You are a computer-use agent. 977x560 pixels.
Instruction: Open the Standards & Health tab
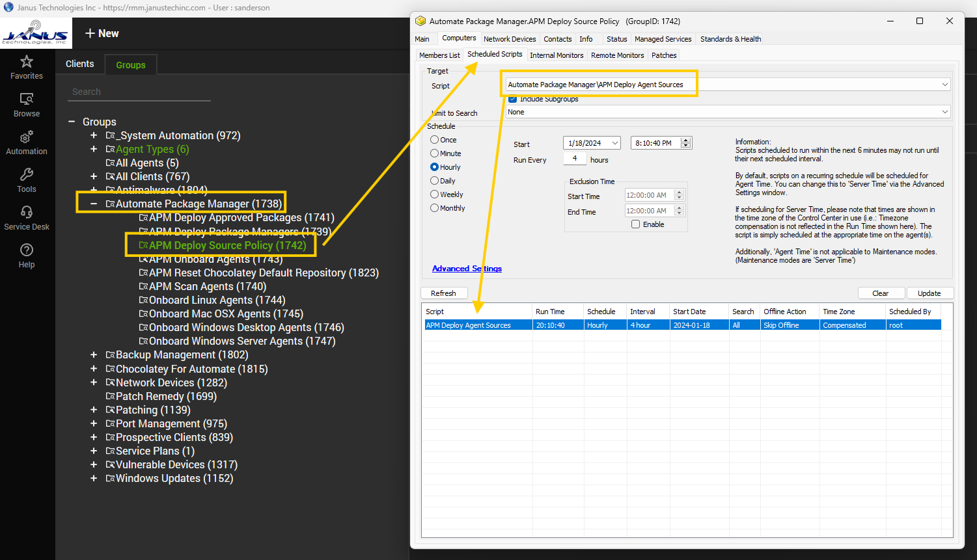pyautogui.click(x=730, y=39)
